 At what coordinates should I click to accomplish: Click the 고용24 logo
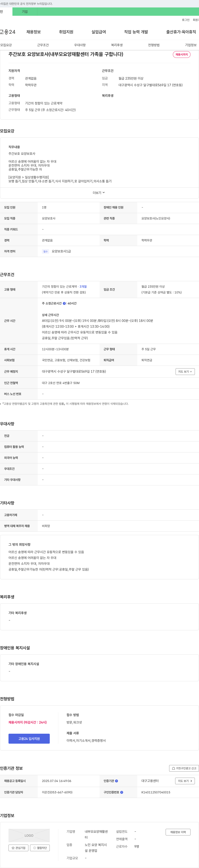(7, 32)
